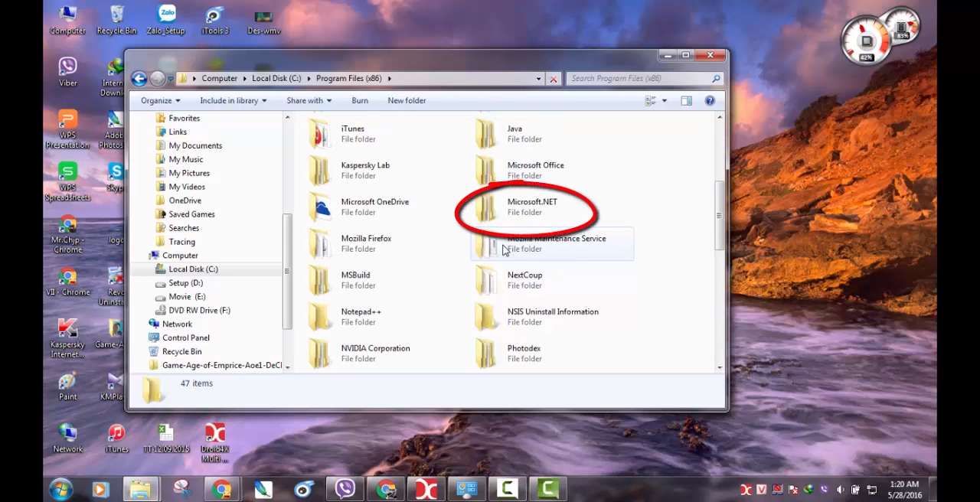Open recent pages dropdown beside Forward

coord(170,79)
